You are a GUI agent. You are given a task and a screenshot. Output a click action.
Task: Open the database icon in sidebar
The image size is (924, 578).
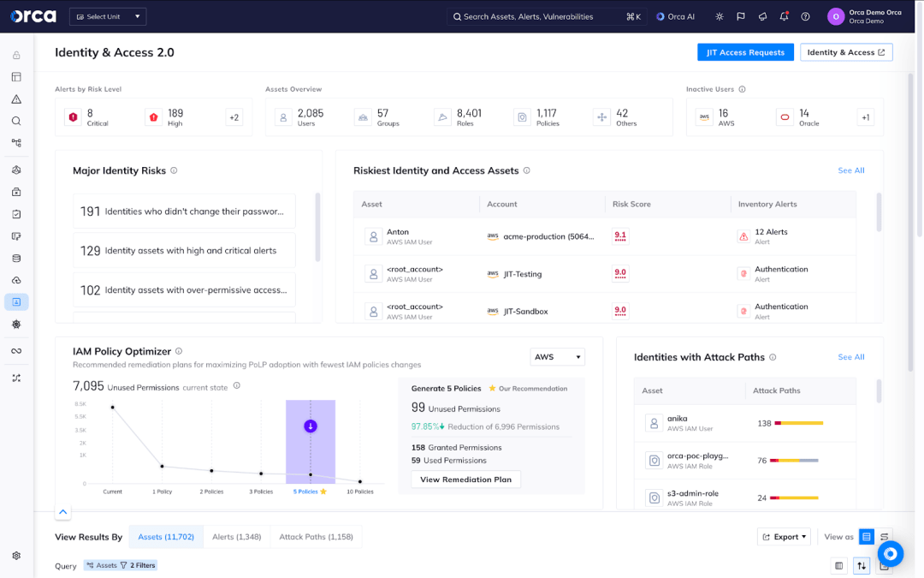click(x=16, y=258)
